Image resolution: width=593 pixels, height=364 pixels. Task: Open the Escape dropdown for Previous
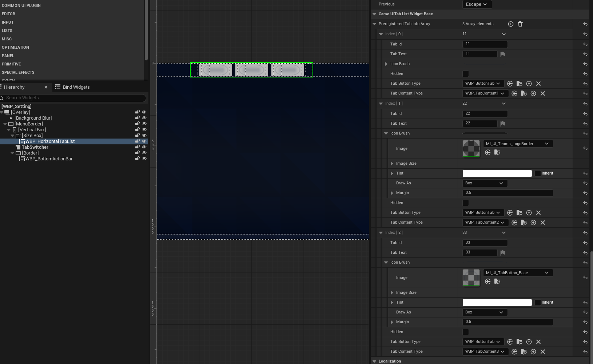477,4
